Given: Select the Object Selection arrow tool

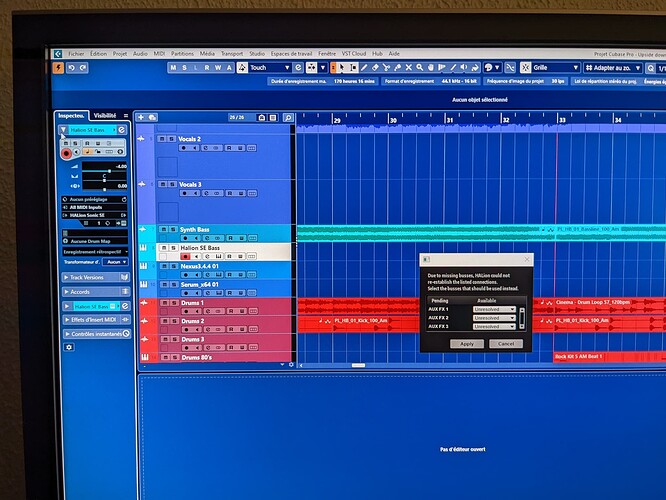Looking at the screenshot, I should coord(342,68).
